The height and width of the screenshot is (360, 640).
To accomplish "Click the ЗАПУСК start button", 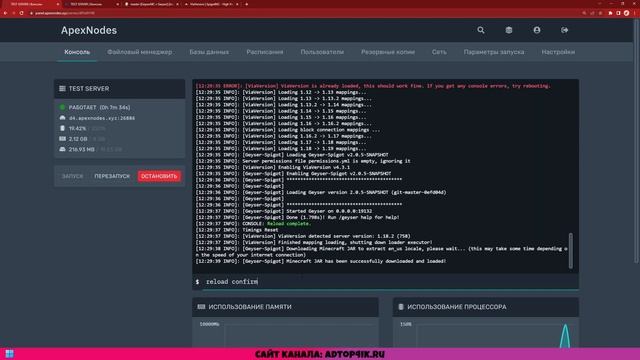I will coord(72,176).
